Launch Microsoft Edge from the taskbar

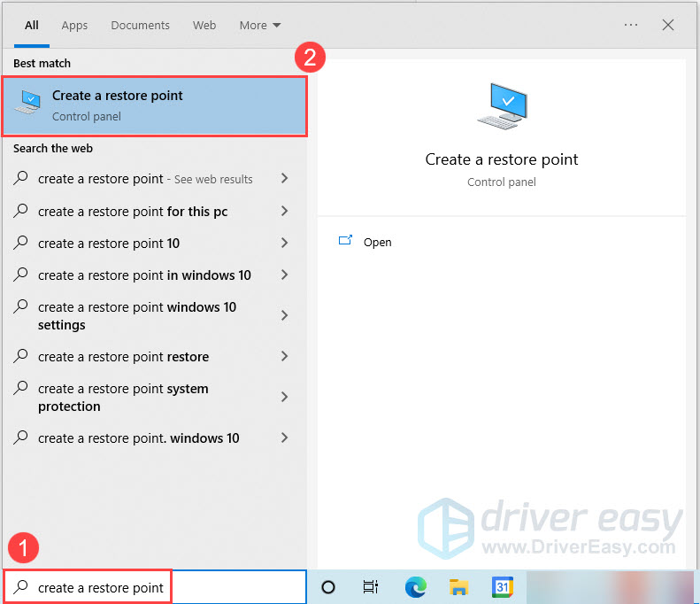point(416,587)
